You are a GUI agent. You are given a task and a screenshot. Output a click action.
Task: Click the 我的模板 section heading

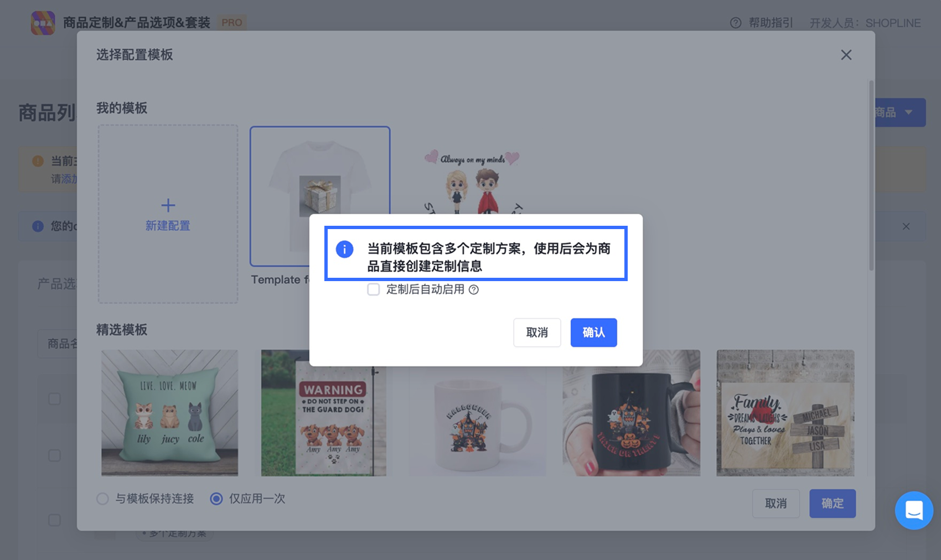(122, 108)
